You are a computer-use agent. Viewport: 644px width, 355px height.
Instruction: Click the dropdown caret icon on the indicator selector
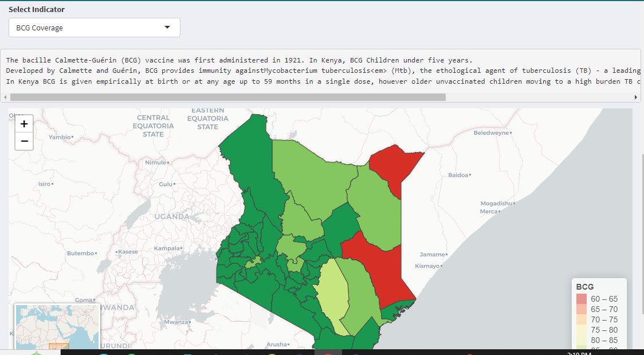pos(167,27)
